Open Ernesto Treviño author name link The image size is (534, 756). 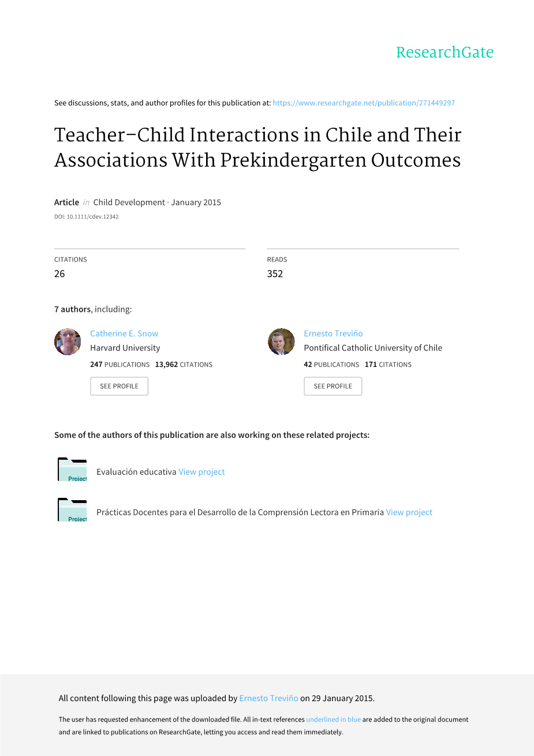tap(333, 333)
